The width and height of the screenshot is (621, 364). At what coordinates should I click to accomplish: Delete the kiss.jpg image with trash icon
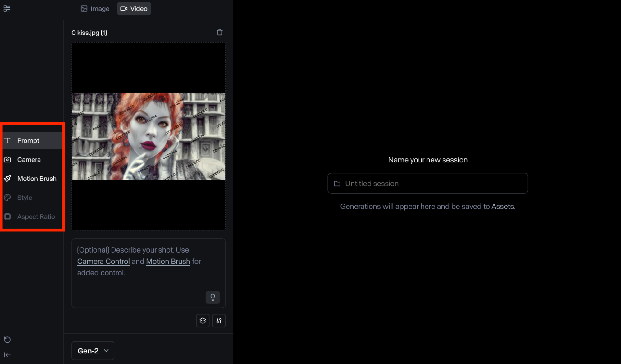[x=220, y=32]
